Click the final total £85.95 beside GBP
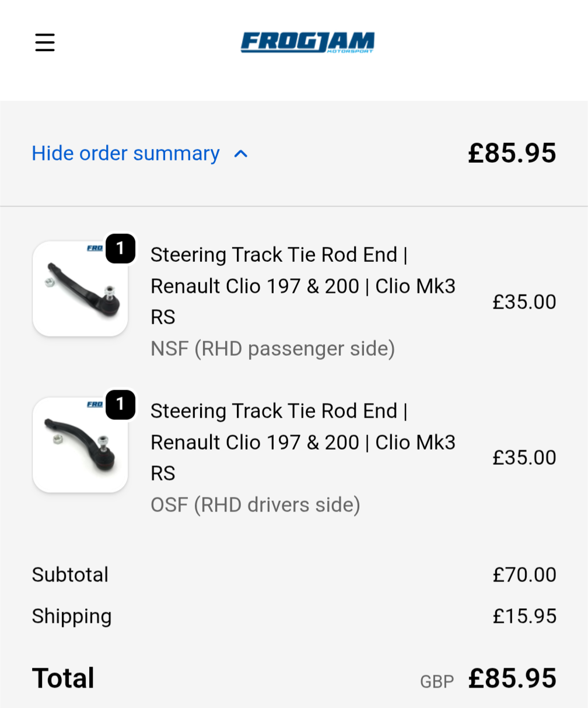 512,679
